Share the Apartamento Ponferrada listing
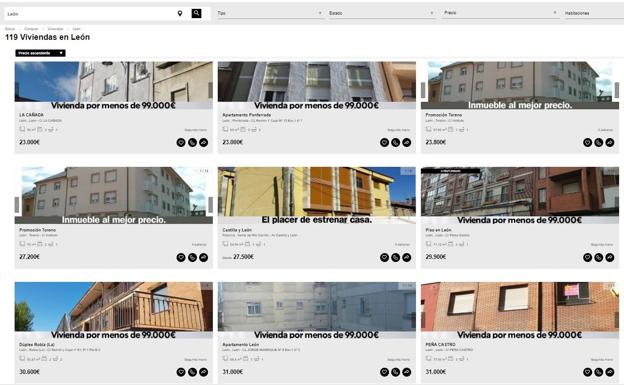Image resolution: width=624 pixels, height=385 pixels. pyautogui.click(x=407, y=143)
